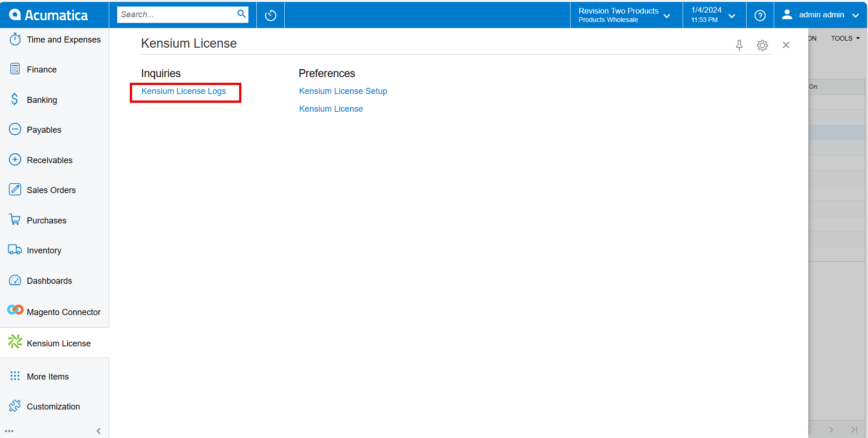This screenshot has width=868, height=438.
Task: Pin the Kensium License workspace
Action: pos(739,45)
